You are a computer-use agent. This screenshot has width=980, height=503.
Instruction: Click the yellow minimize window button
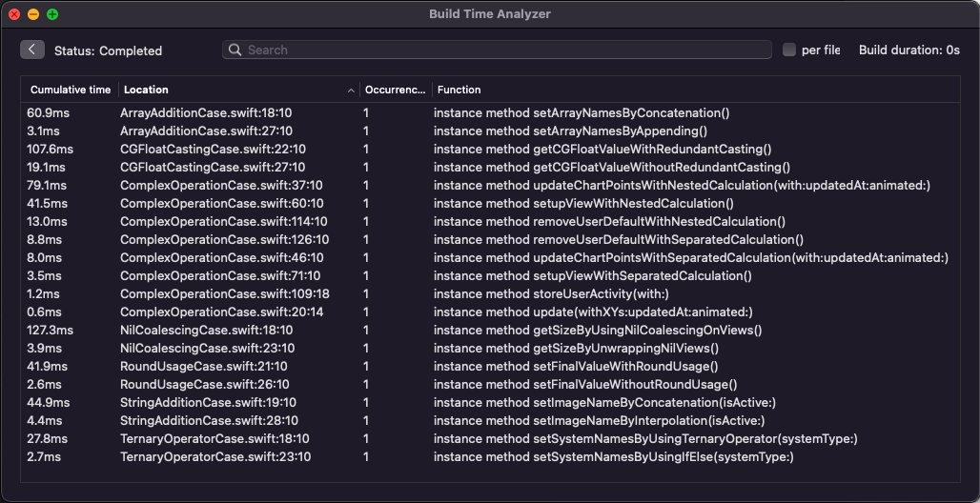coord(33,14)
